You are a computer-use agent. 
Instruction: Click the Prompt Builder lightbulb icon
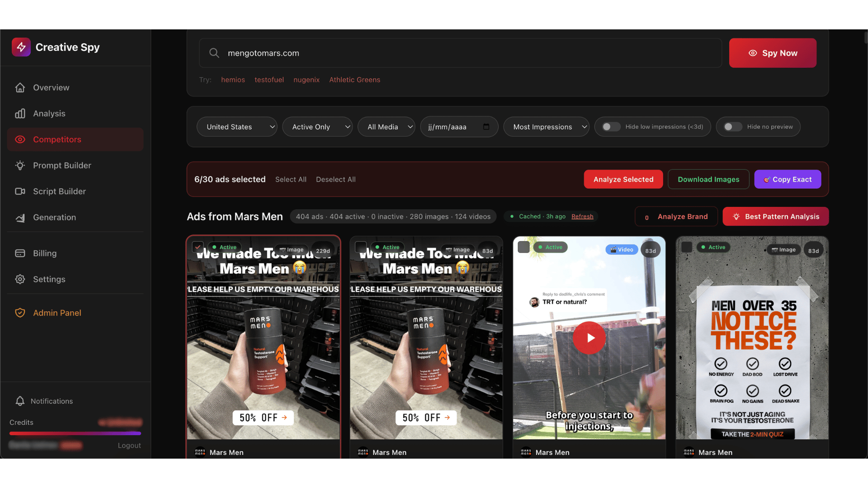(x=20, y=165)
